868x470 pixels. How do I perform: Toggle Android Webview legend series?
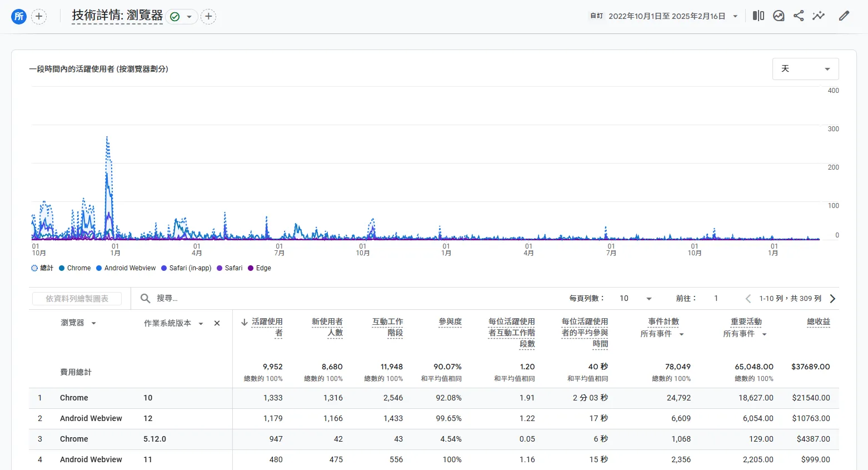click(126, 268)
